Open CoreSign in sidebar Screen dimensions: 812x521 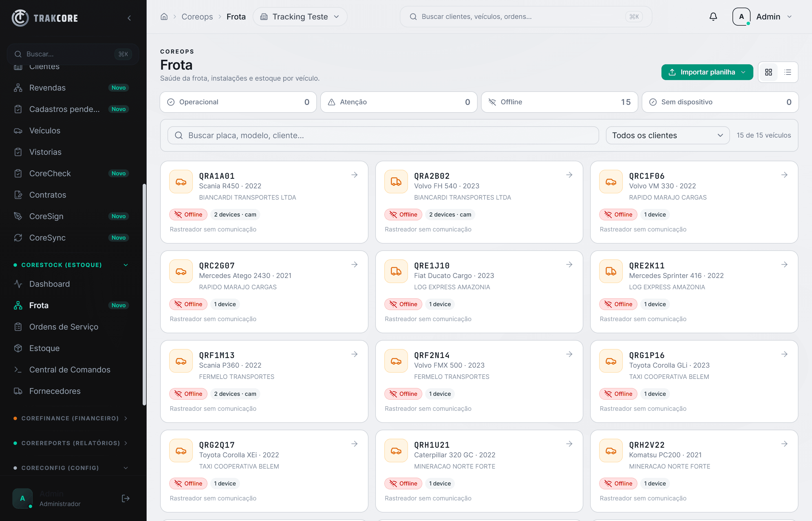[71, 216]
